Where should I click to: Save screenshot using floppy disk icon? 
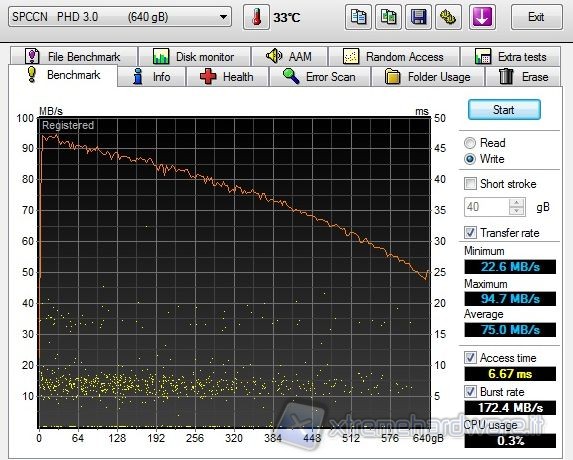(419, 17)
